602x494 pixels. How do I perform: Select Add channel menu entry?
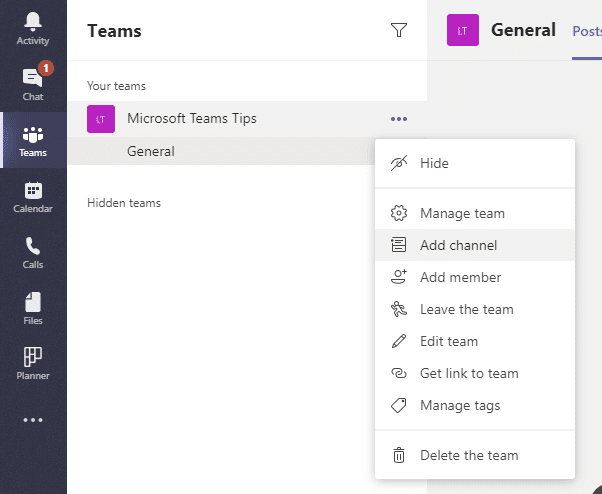pyautogui.click(x=475, y=245)
